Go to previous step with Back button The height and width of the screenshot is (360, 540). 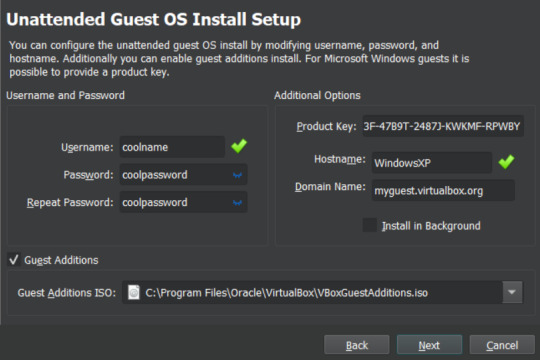(356, 345)
